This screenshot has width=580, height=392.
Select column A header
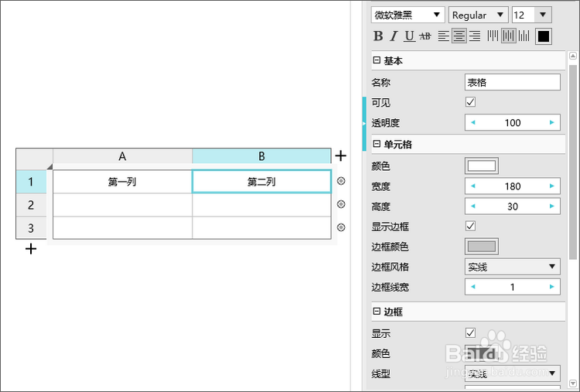[x=122, y=156]
